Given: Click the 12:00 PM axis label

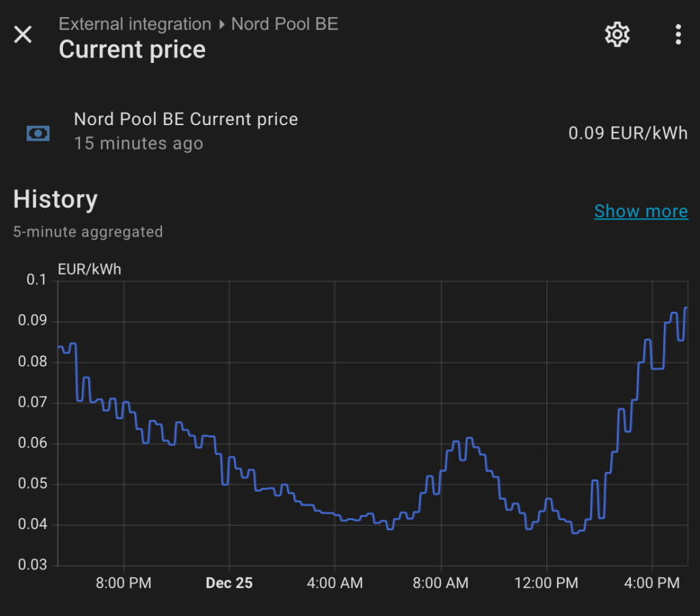Looking at the screenshot, I should (546, 583).
